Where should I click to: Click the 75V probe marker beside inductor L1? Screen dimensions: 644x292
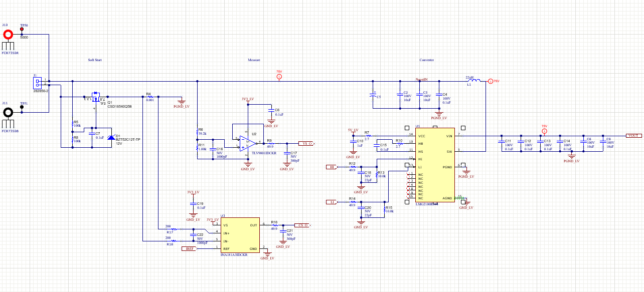(491, 81)
